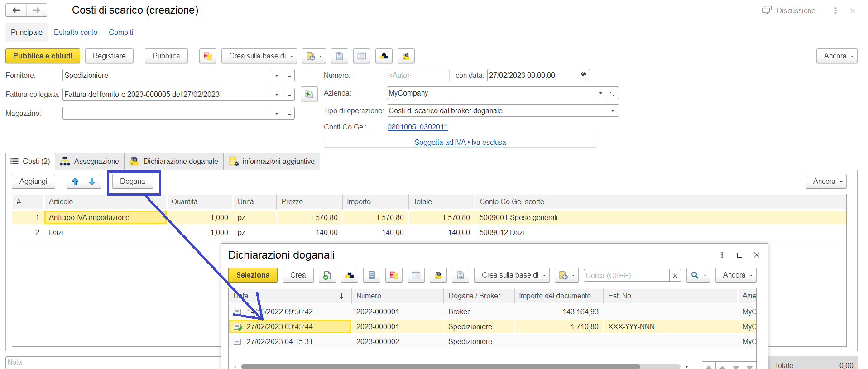Open the Ancora menu in the Costi tab
The width and height of the screenshot is (868, 369).
tap(826, 182)
